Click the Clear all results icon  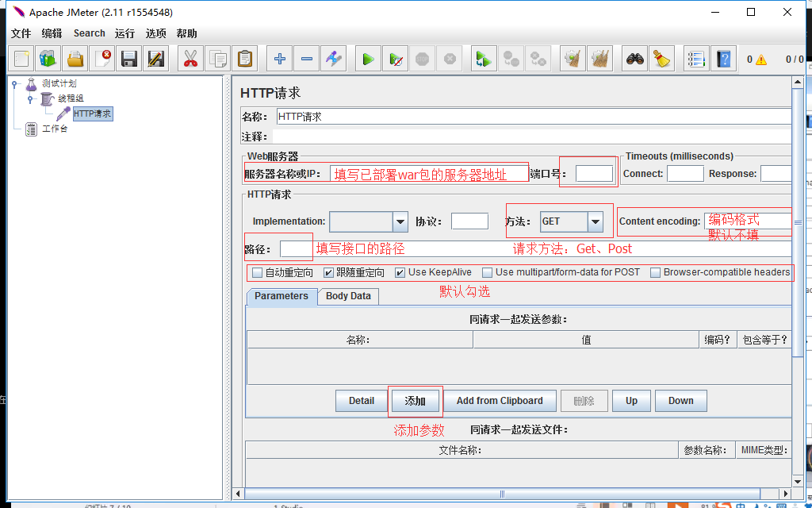tap(599, 59)
